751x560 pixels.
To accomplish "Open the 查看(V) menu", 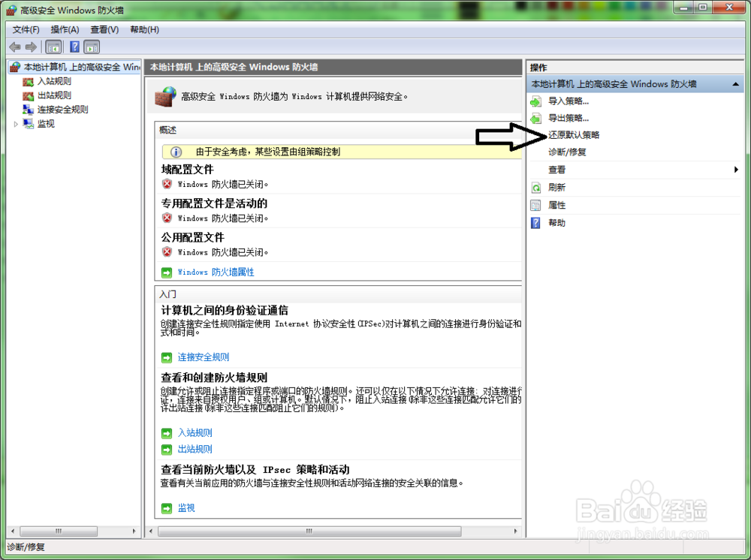I will point(104,30).
